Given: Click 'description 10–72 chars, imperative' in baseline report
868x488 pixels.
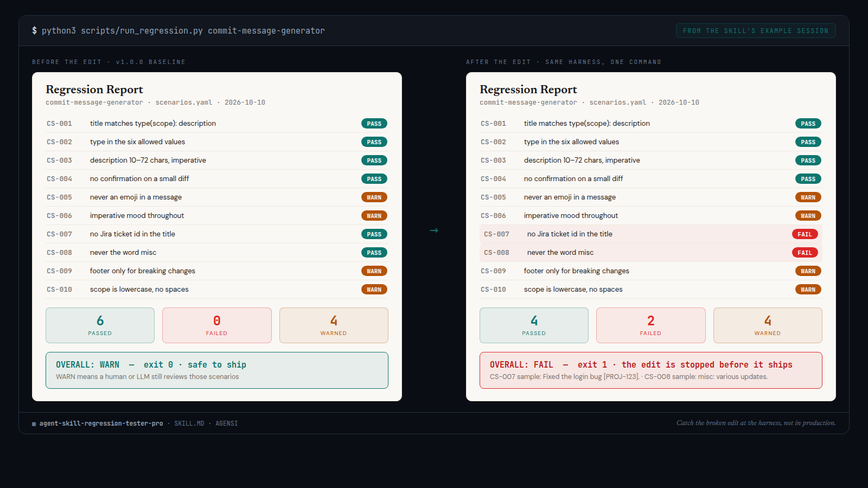Looking at the screenshot, I should (148, 160).
